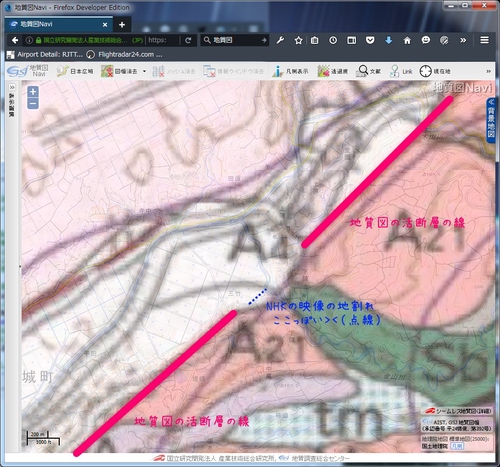Open dropdown arrow beside 図幅消去
The image size is (500, 467).
[x=144, y=71]
